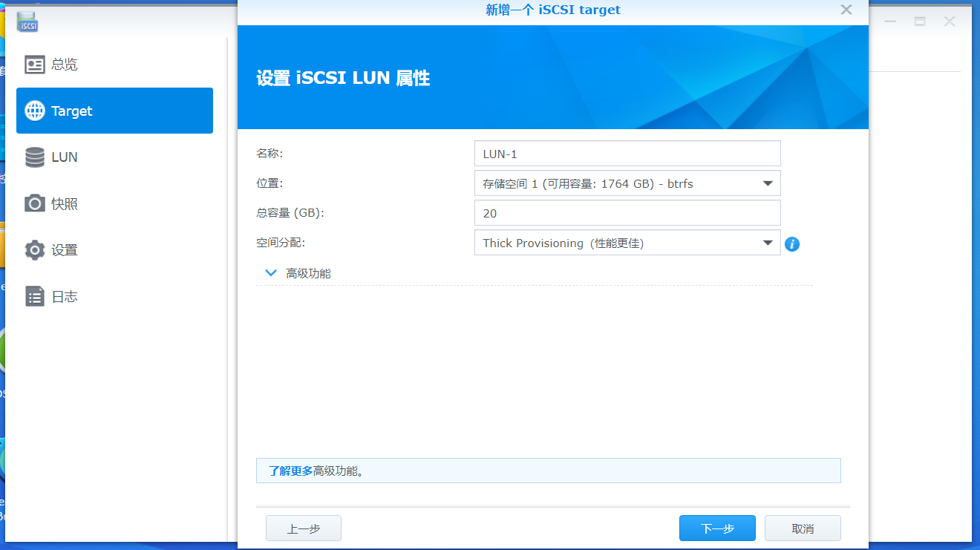
Task: Click the 总览 overview icon in sidebar
Action: [35, 65]
